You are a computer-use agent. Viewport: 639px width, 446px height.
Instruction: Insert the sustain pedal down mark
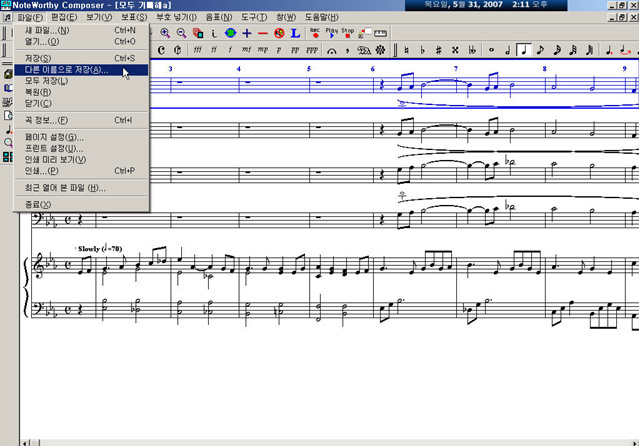click(364, 50)
